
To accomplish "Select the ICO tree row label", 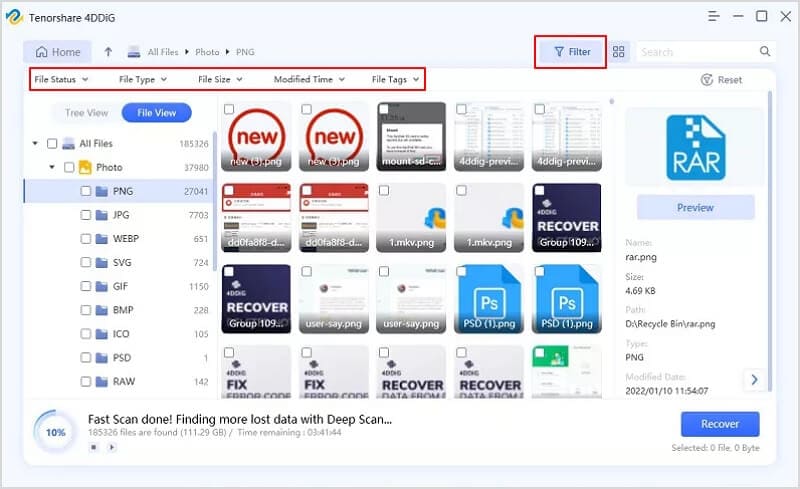I will click(x=121, y=334).
